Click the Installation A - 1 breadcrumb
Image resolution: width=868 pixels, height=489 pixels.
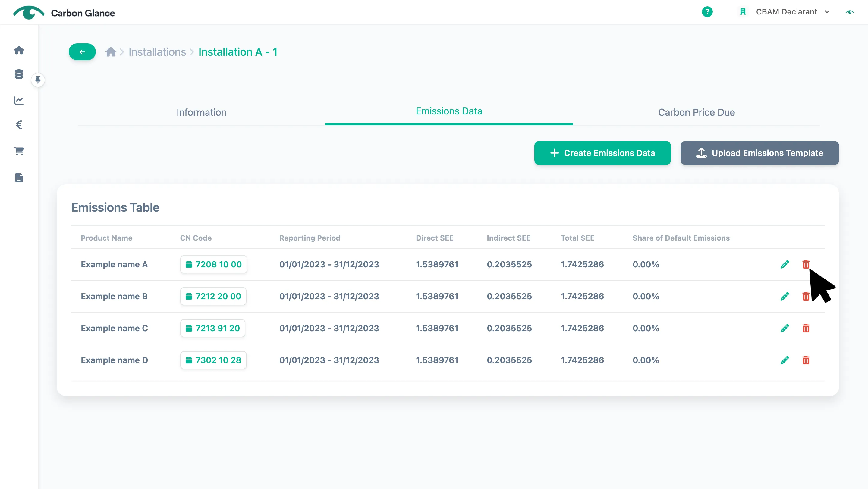point(237,52)
